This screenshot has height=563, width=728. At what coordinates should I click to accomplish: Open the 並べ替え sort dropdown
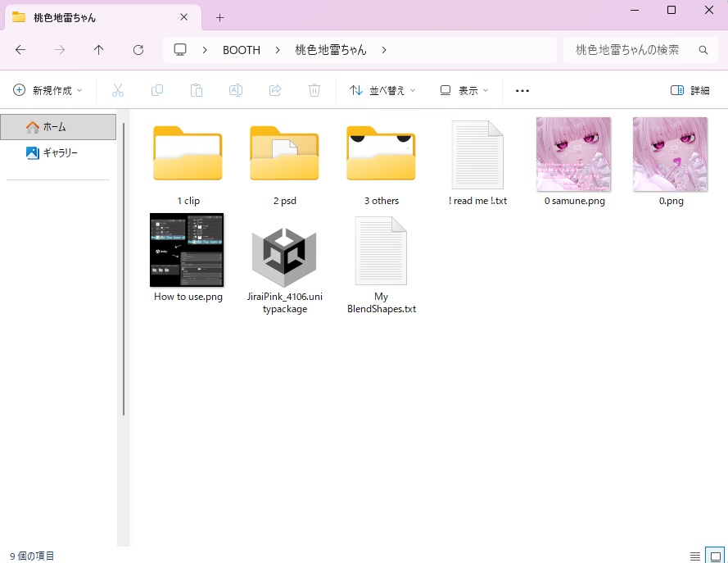pyautogui.click(x=382, y=90)
